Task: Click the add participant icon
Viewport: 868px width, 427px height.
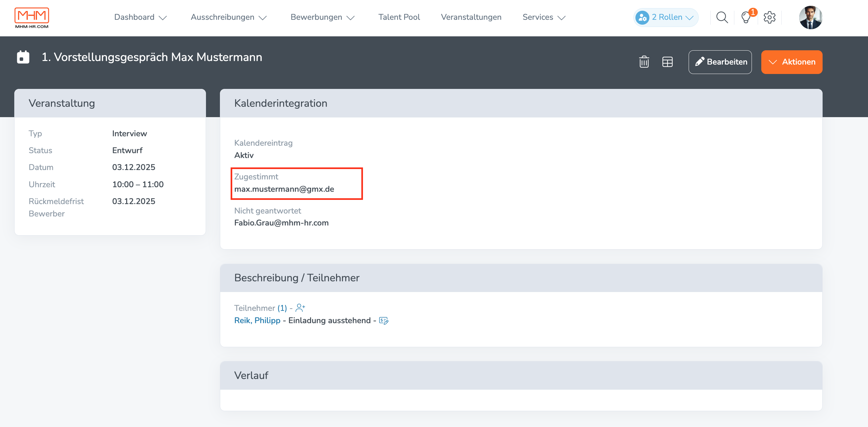Action: click(300, 308)
